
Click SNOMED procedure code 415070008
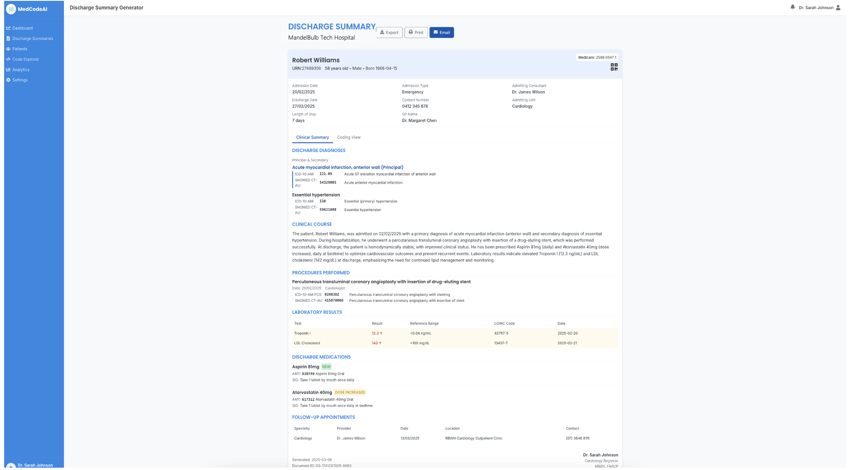click(333, 301)
